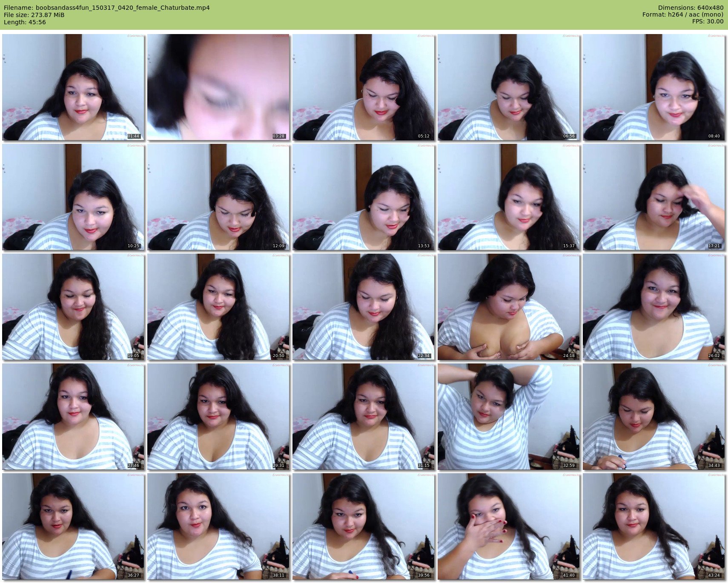728x583 pixels.
Task: Click the frame at 41:40
Action: 509,526
